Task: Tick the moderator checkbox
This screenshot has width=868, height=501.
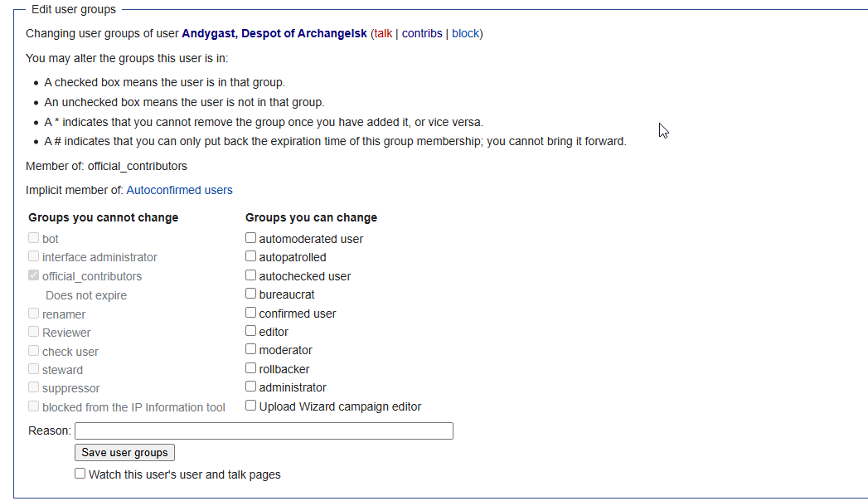Action: tap(250, 350)
